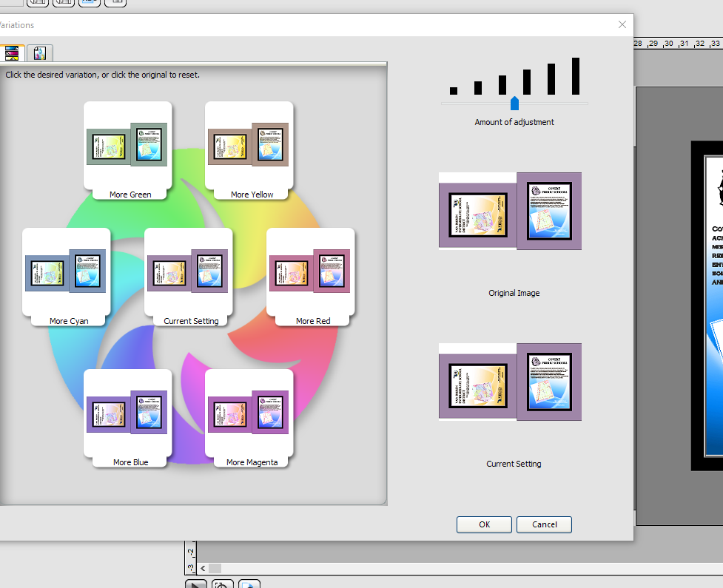
Task: Click the 'More Red' caption text
Action: point(313,321)
